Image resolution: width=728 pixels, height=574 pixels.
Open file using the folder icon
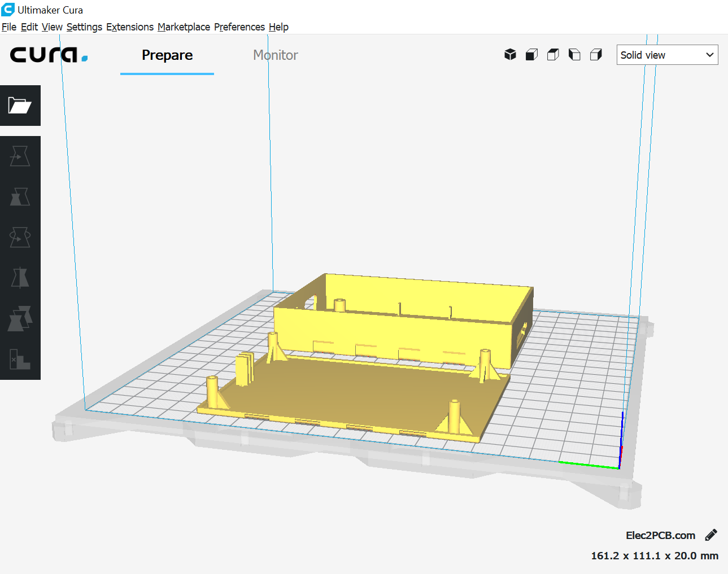coord(20,106)
